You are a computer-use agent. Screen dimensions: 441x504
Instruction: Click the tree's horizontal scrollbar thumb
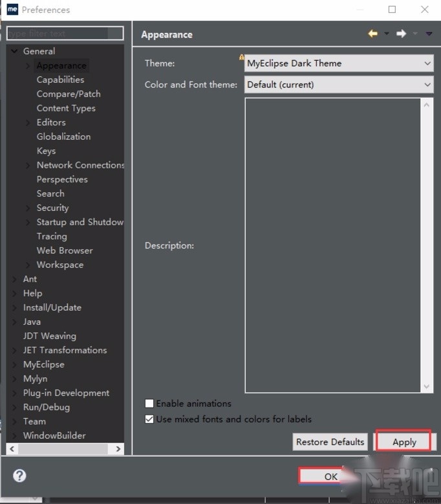63,449
